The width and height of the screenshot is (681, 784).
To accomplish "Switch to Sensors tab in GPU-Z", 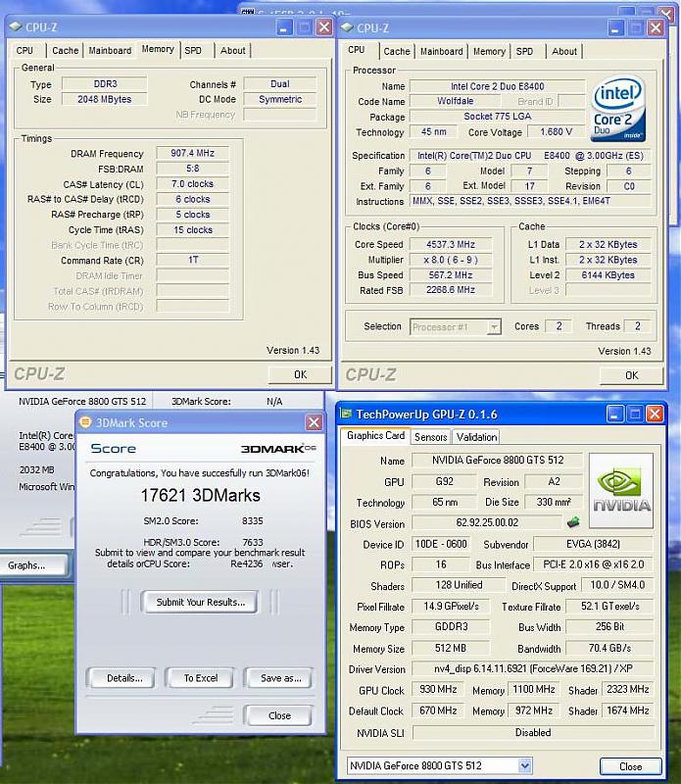I will click(x=430, y=437).
